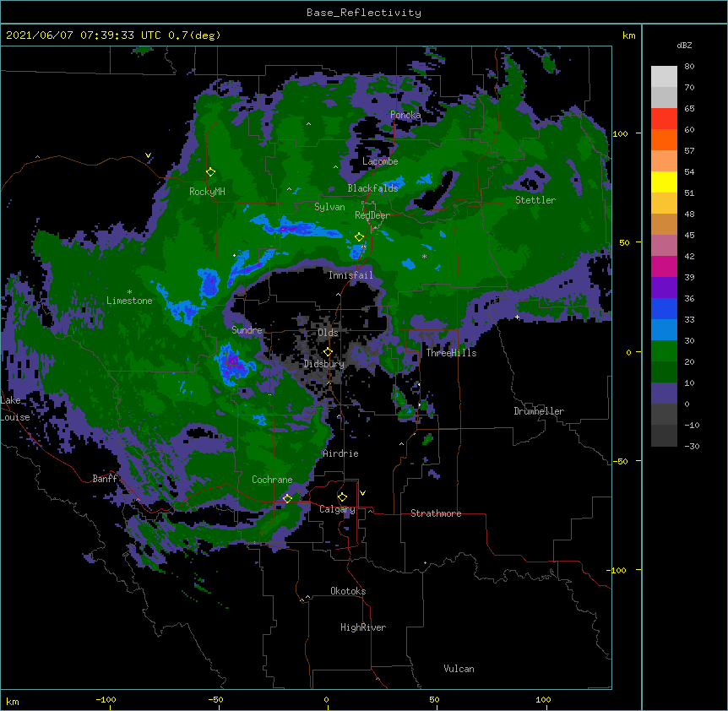
Task: Click the Drumheller city label
Action: pyautogui.click(x=539, y=411)
